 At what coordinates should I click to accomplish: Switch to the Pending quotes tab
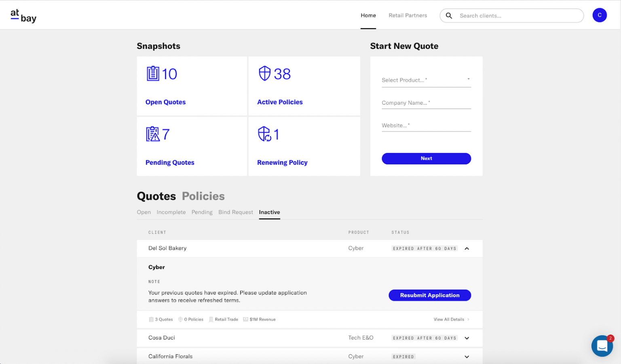click(202, 212)
